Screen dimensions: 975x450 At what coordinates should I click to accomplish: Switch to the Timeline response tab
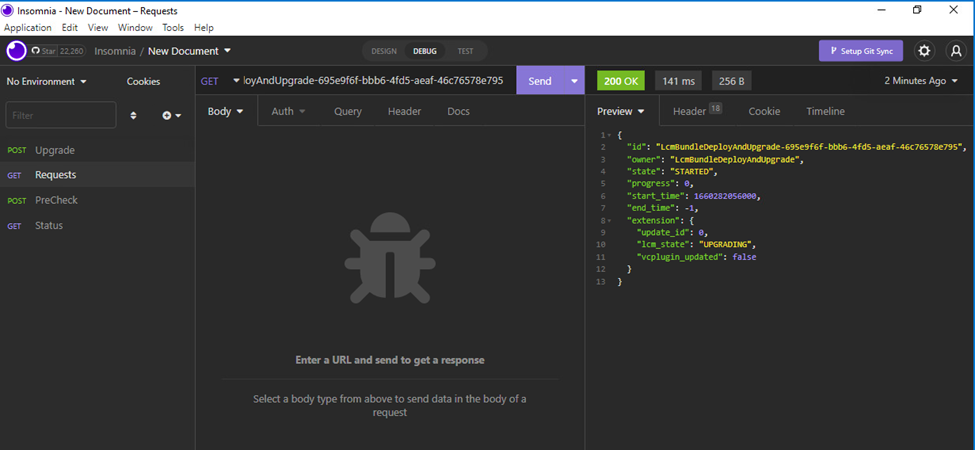point(825,111)
